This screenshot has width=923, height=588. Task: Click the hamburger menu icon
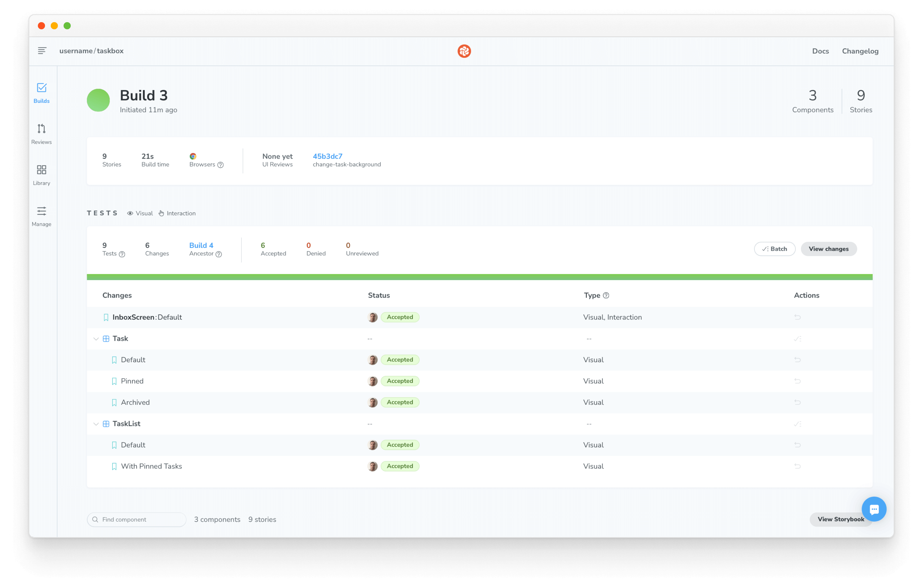[x=42, y=51]
